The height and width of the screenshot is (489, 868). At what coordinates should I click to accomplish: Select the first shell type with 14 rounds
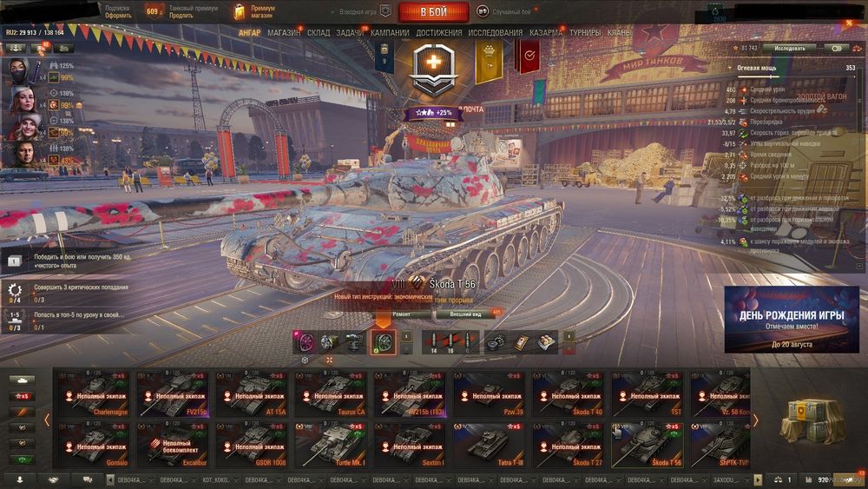click(433, 342)
